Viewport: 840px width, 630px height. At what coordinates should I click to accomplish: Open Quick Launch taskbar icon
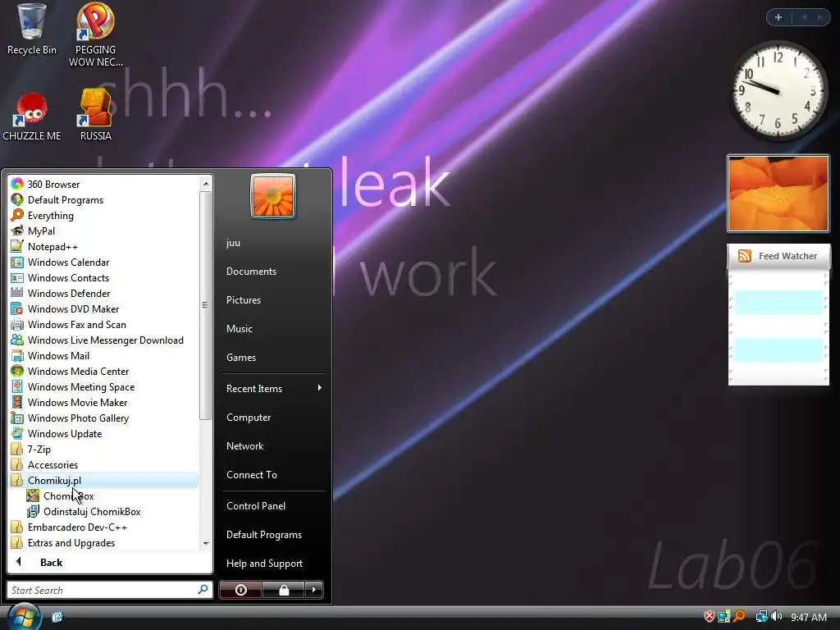click(57, 617)
